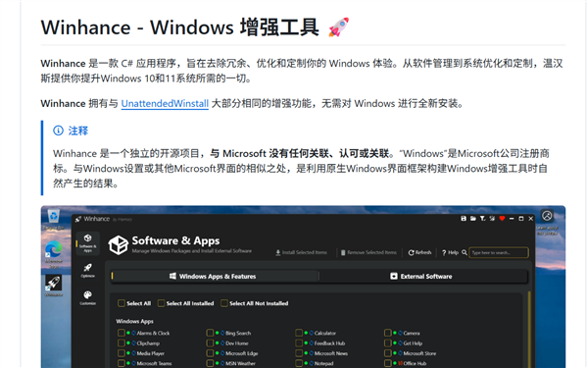Screen dimensions: 588x368
Task: Click the large box icon beside Software & Apps
Action: pos(119,244)
